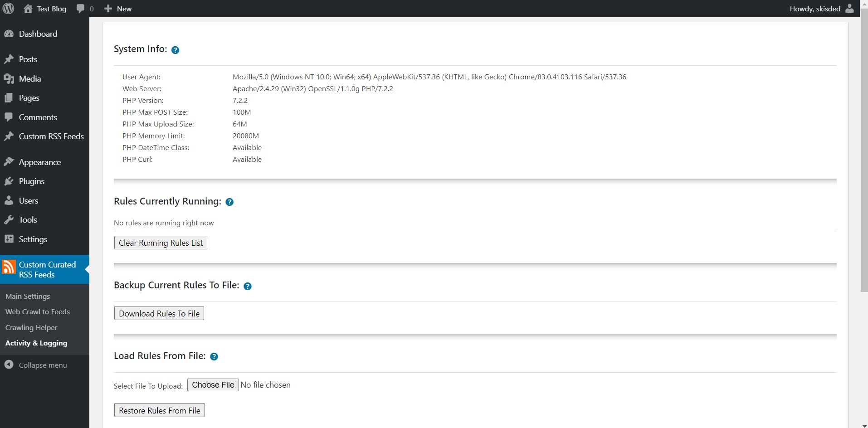Click the Tools wrench icon
Screen dimensions: 868x428
click(9, 220)
